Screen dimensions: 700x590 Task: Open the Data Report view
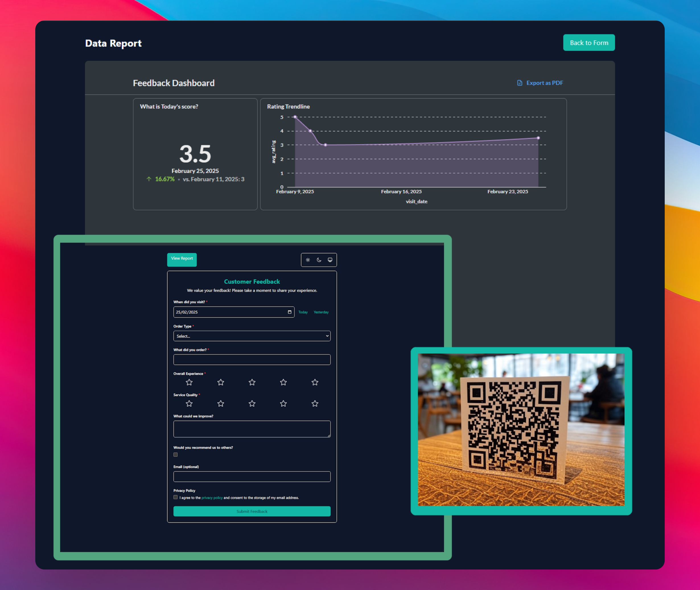click(x=182, y=259)
